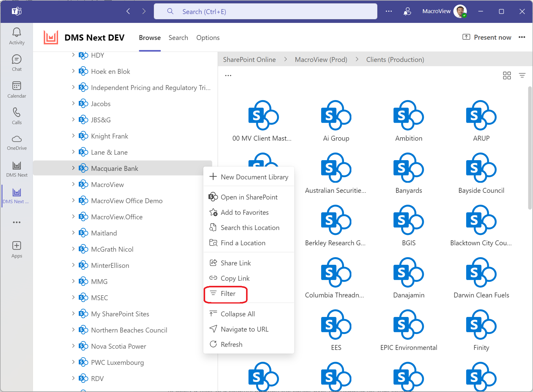Open the ARUP site tile

pyautogui.click(x=481, y=121)
